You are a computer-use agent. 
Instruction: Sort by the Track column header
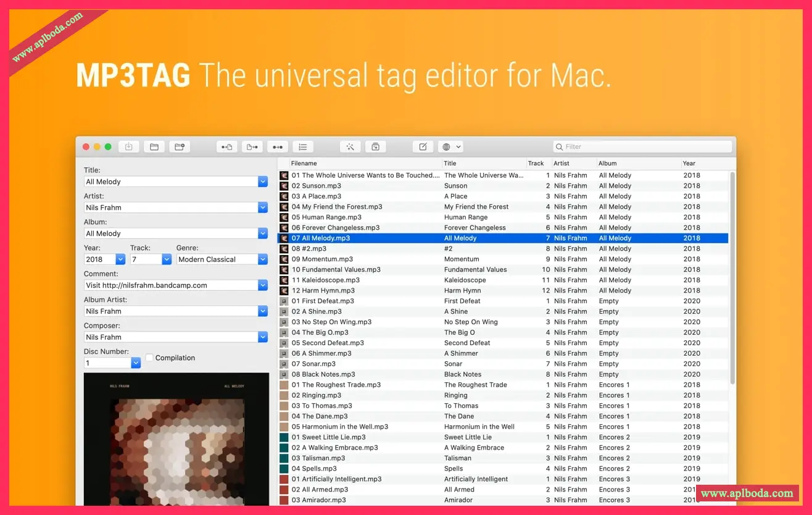click(x=538, y=164)
